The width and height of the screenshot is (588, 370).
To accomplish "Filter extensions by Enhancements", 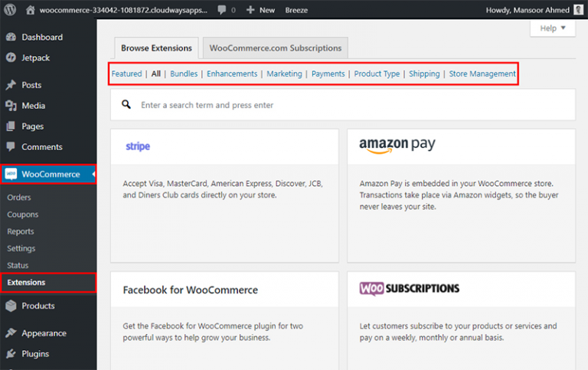I will [232, 74].
